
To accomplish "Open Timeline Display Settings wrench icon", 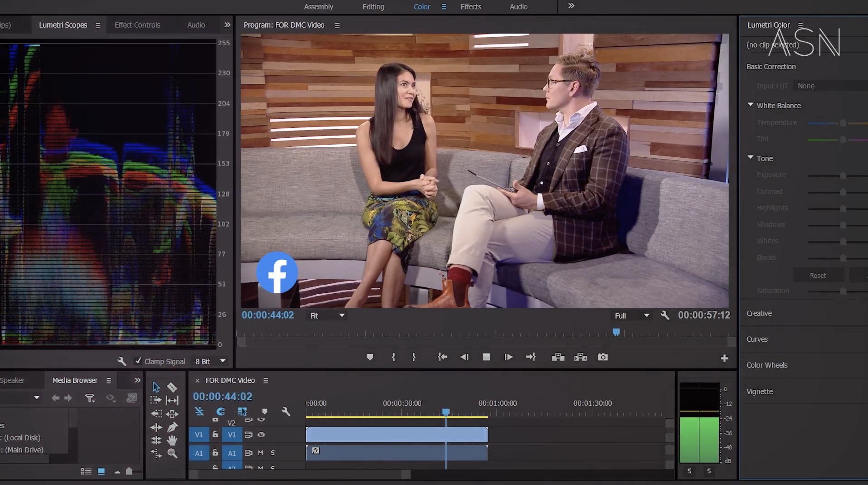I will (286, 412).
